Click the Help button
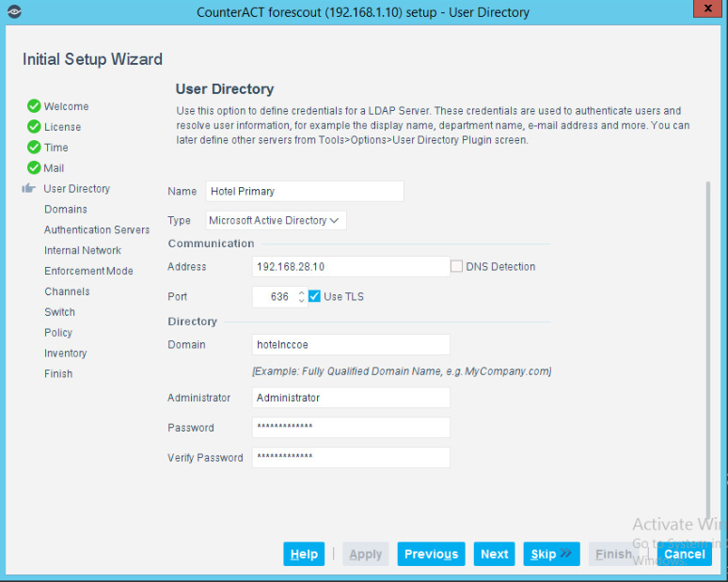 click(x=304, y=554)
